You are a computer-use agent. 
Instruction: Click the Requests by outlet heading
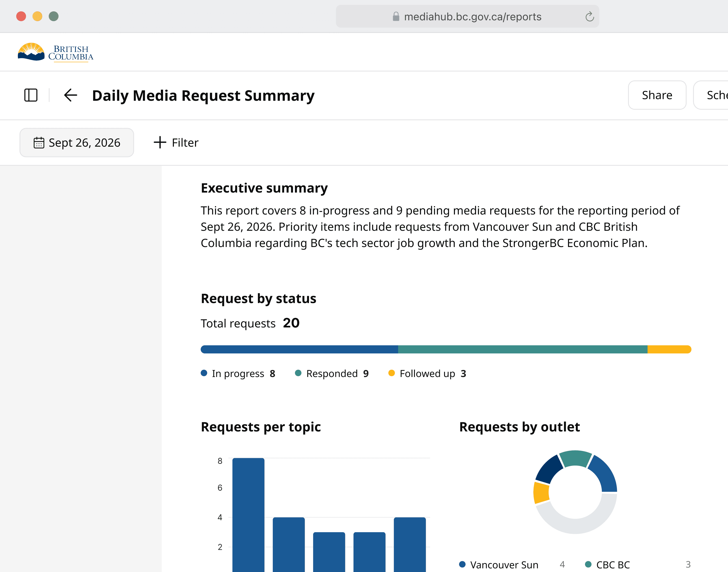click(x=519, y=427)
